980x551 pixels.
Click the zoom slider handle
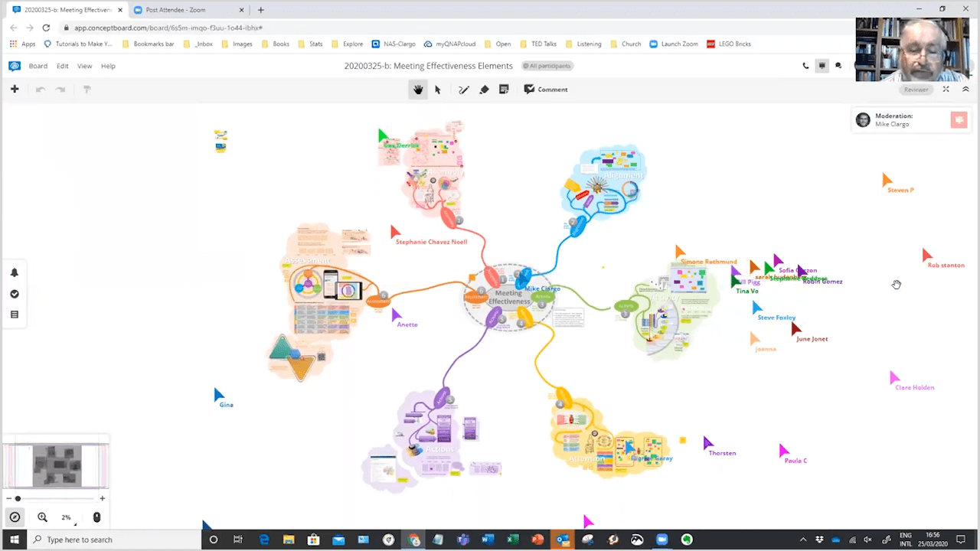(18, 499)
